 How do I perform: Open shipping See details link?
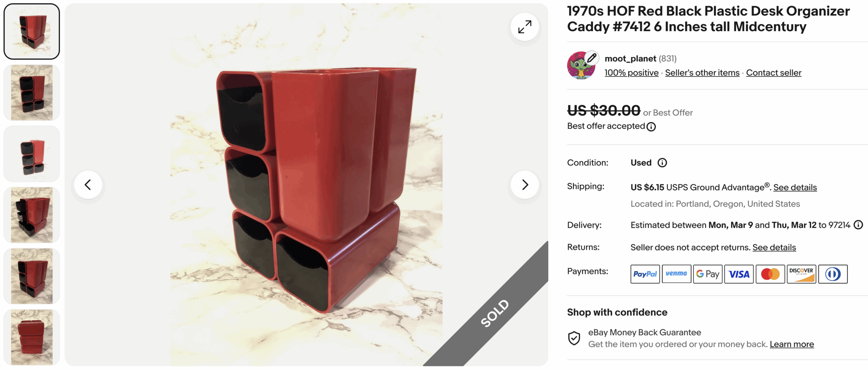(795, 187)
